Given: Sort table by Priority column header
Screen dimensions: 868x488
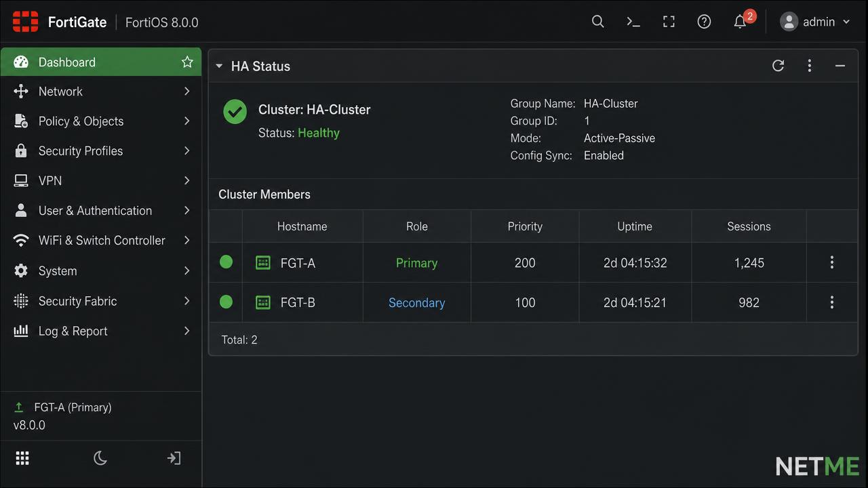Looking at the screenshot, I should 525,226.
